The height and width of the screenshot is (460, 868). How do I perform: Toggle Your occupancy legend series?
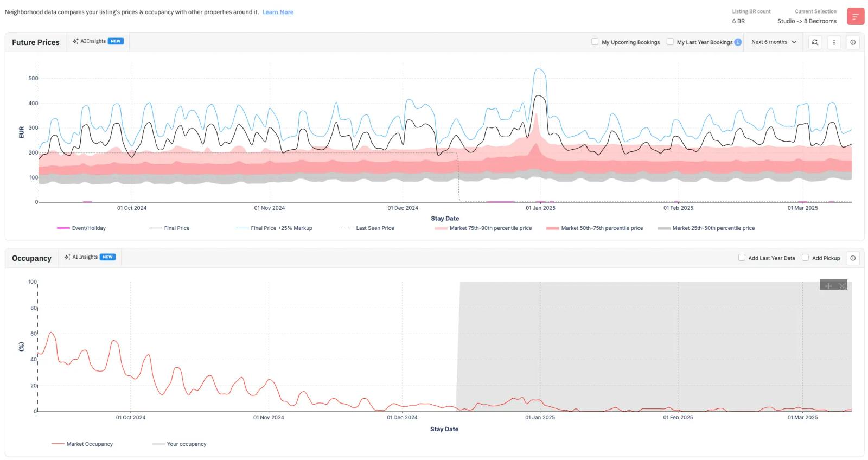click(x=179, y=444)
